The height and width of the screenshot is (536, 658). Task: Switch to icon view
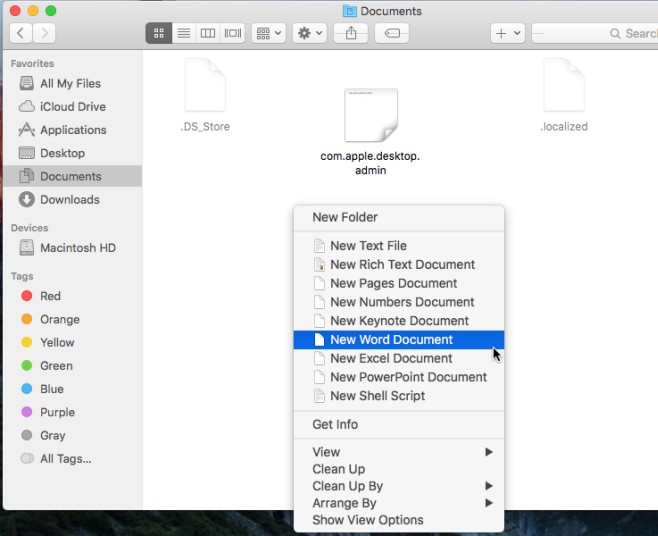159,33
